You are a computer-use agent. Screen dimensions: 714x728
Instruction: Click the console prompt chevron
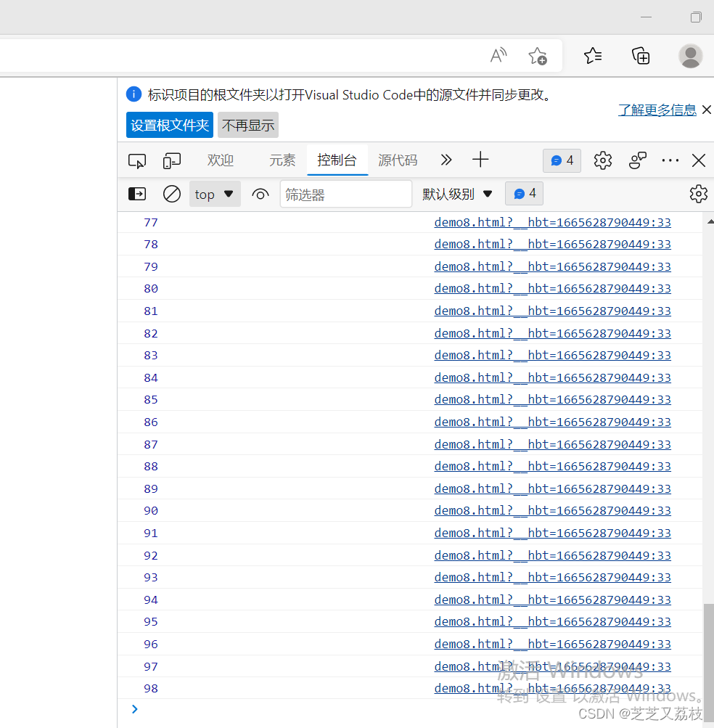tap(135, 709)
